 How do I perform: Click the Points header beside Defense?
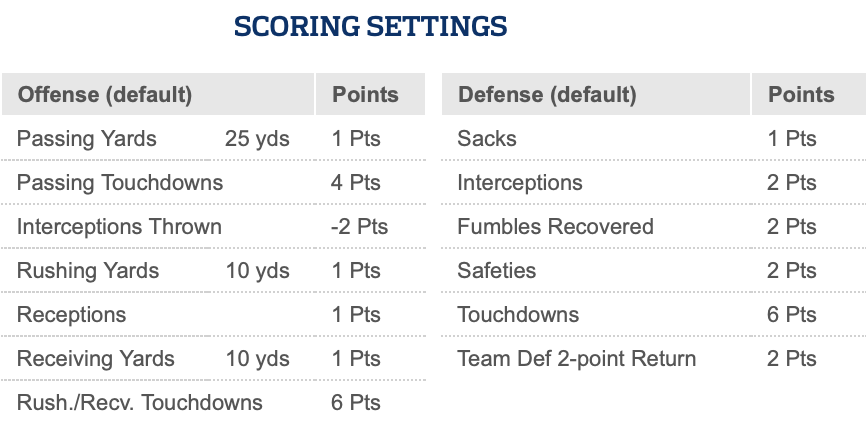801,94
